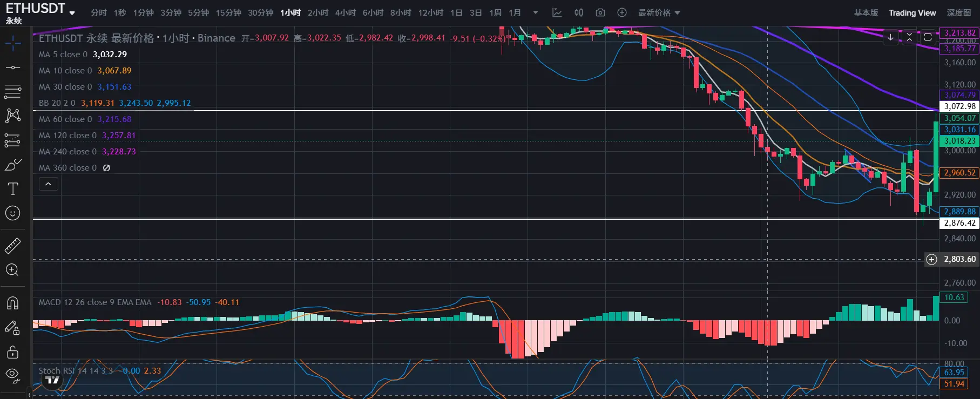Click the down arrow chart control button
The width and height of the screenshot is (980, 399).
tap(890, 37)
